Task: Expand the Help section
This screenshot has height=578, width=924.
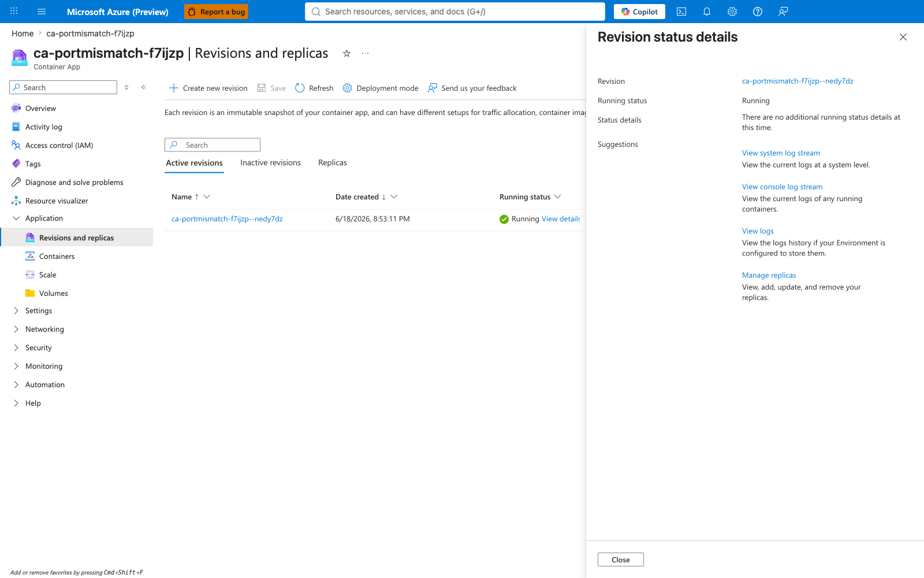Action: 16,403
